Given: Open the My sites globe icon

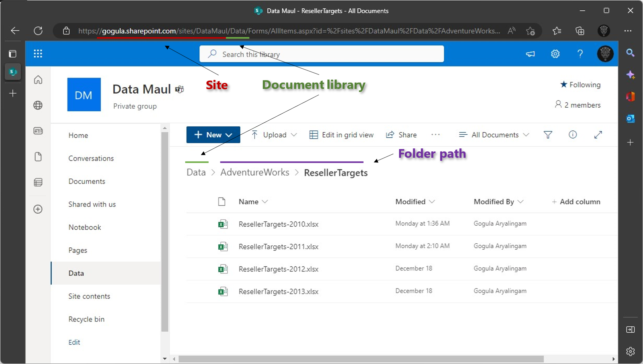Looking at the screenshot, I should 38,105.
